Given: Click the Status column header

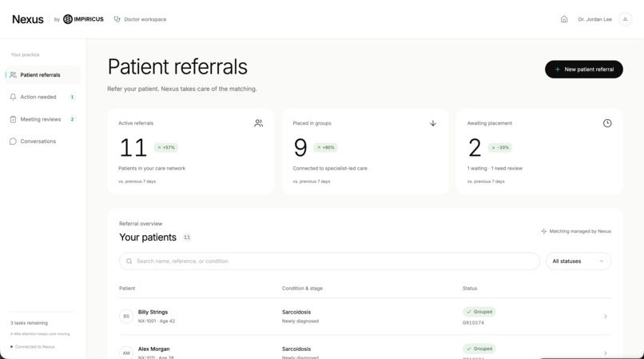Looking at the screenshot, I should pyautogui.click(x=470, y=289).
